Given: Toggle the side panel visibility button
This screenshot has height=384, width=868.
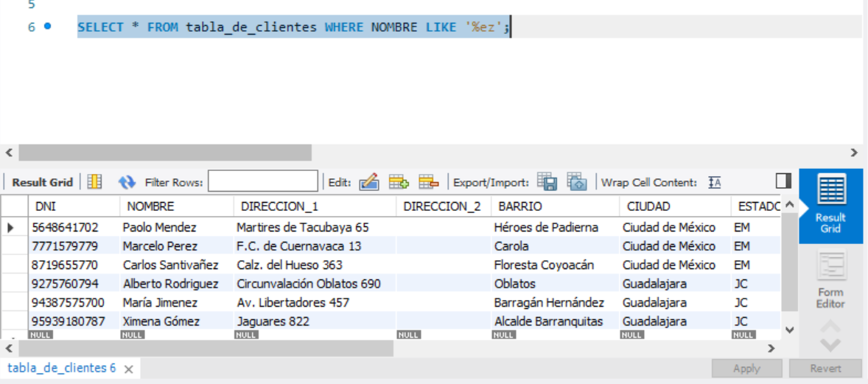Looking at the screenshot, I should (x=783, y=181).
